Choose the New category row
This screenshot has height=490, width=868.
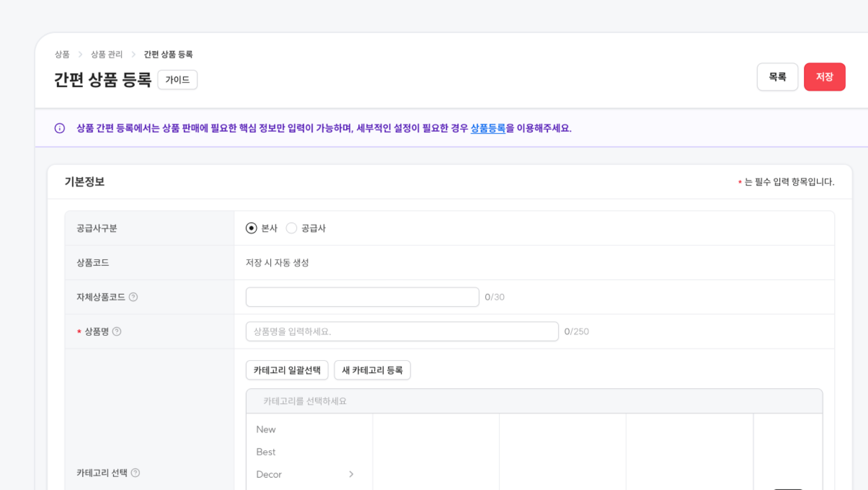tap(309, 429)
